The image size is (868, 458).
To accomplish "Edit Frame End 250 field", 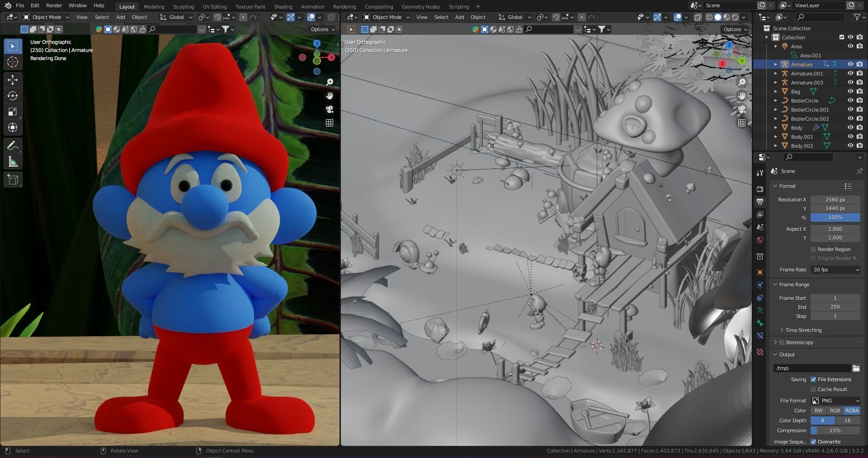I will (x=835, y=307).
